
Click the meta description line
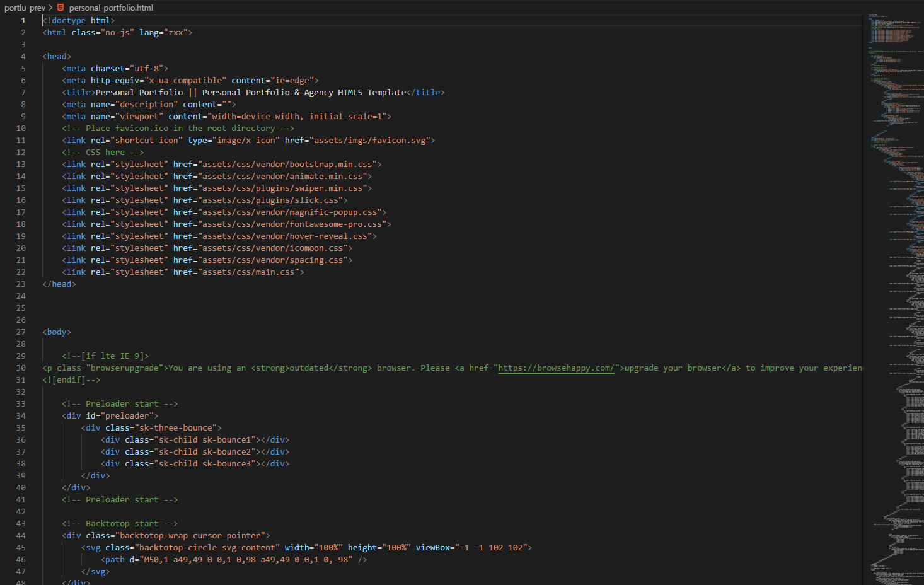point(149,105)
